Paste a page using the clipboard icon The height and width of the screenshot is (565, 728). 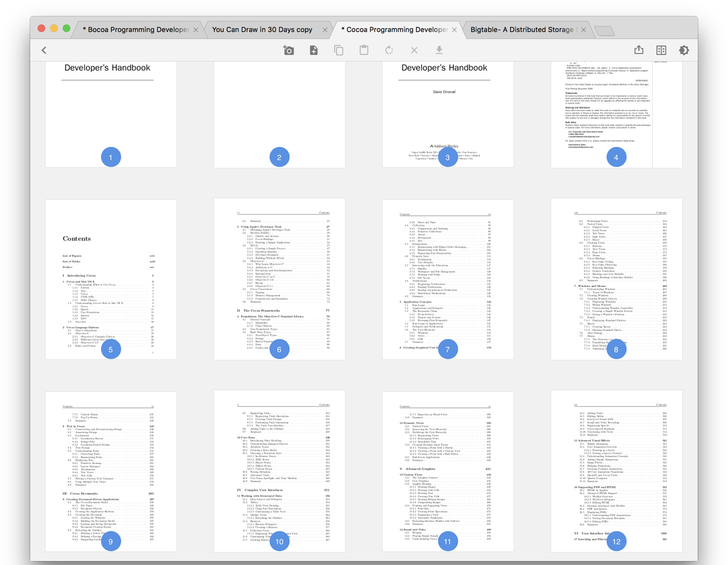[364, 50]
